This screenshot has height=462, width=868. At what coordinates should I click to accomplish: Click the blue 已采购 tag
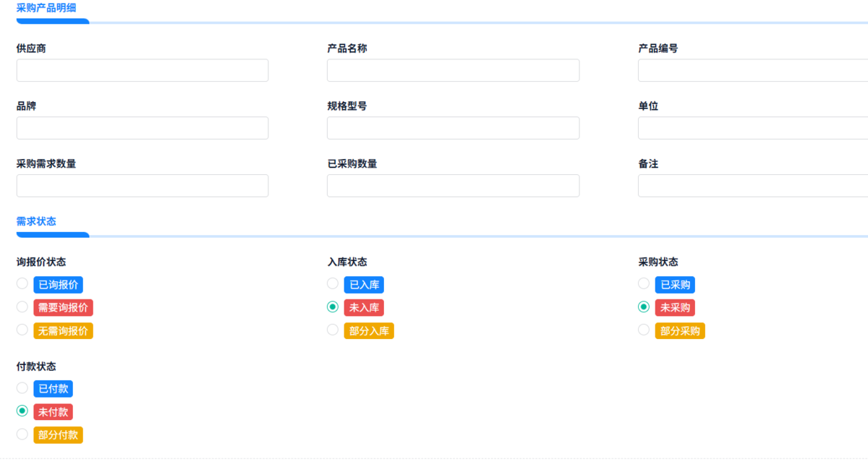tap(675, 285)
